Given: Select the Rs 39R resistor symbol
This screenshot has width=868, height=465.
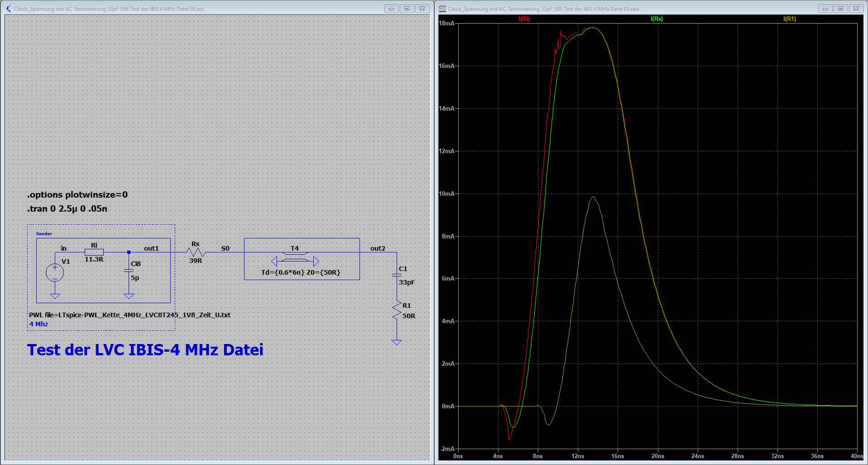Looking at the screenshot, I should [x=196, y=252].
